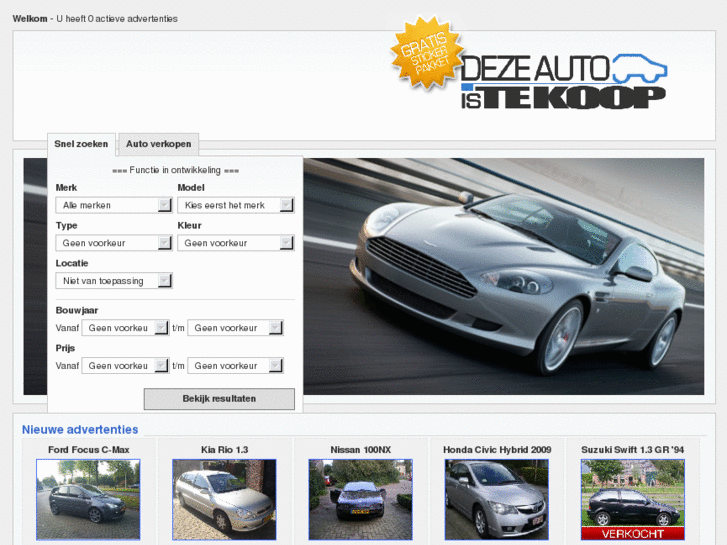Click the Deze Auto Is Te Koop logo

click(564, 81)
